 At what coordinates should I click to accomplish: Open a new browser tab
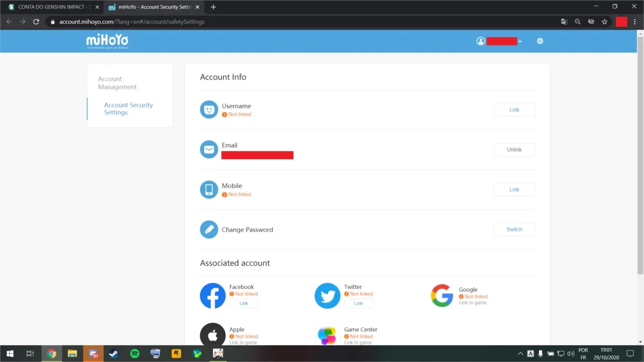click(x=213, y=7)
